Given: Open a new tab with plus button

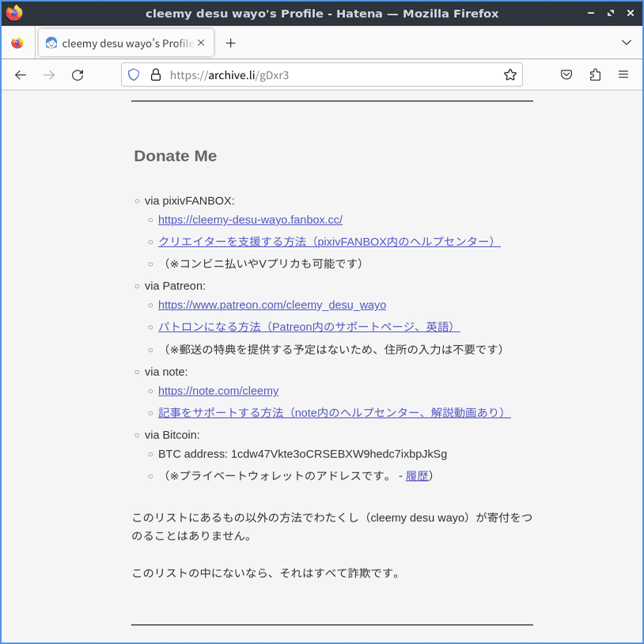Looking at the screenshot, I should click(231, 44).
